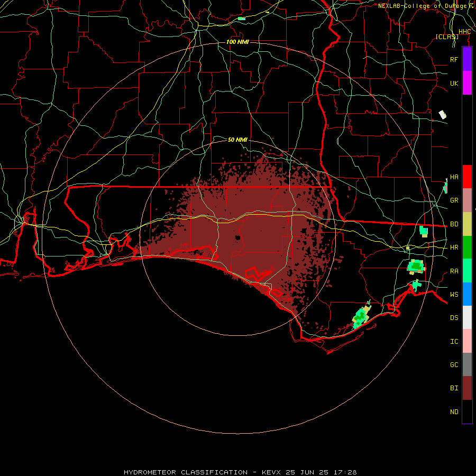Click the DS white legend swatch

click(467, 317)
